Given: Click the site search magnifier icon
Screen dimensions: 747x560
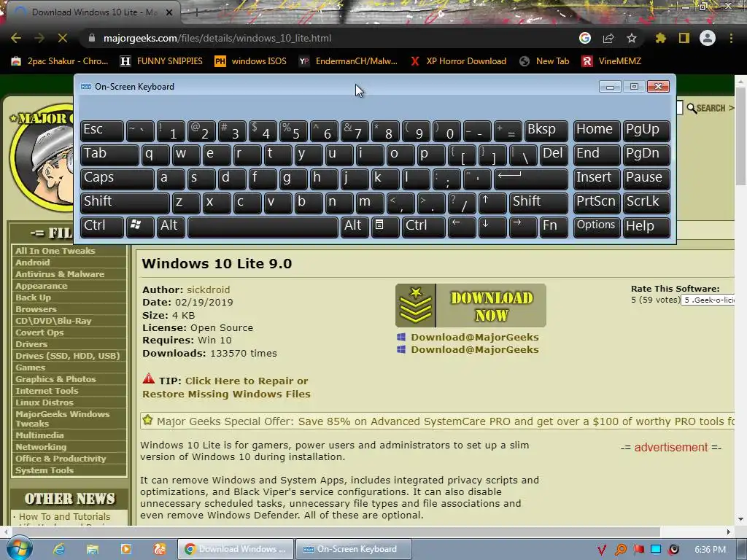Looking at the screenshot, I should pyautogui.click(x=692, y=108).
